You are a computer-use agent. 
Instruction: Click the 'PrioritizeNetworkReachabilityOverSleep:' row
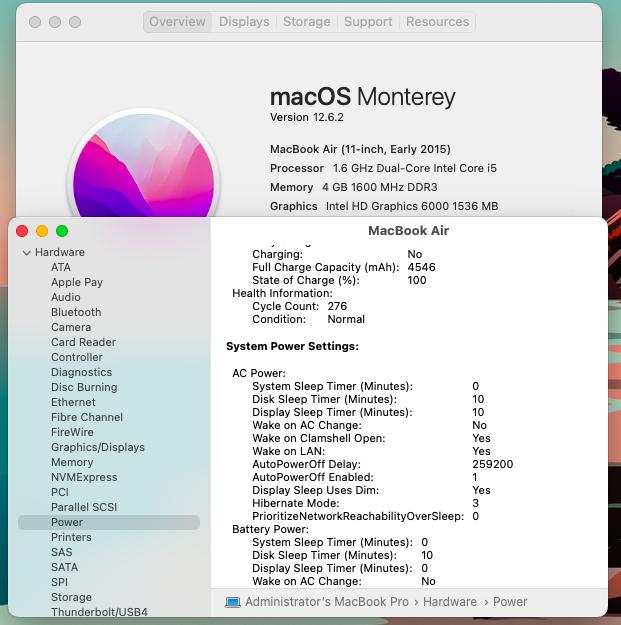366,517
